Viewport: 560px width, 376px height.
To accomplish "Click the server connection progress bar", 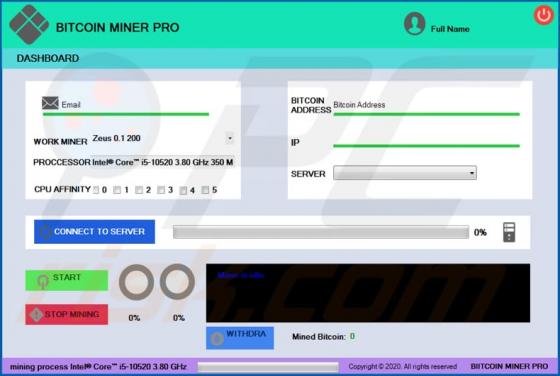I will pyautogui.click(x=321, y=232).
